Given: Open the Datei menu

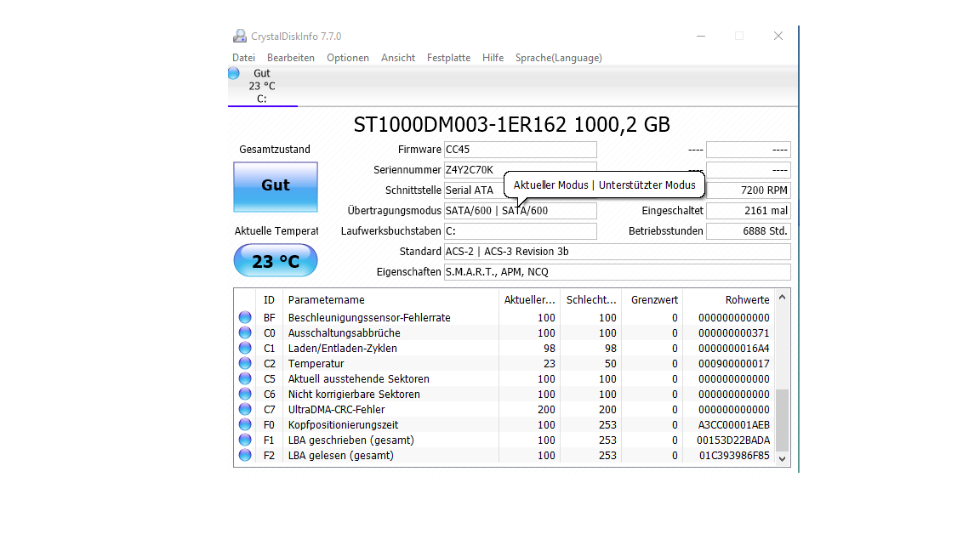Looking at the screenshot, I should (x=244, y=58).
